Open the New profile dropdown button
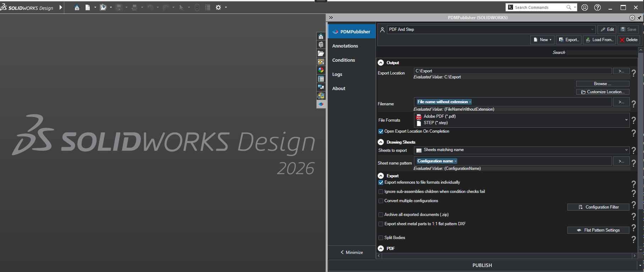This screenshot has width=644, height=272. tap(542, 40)
